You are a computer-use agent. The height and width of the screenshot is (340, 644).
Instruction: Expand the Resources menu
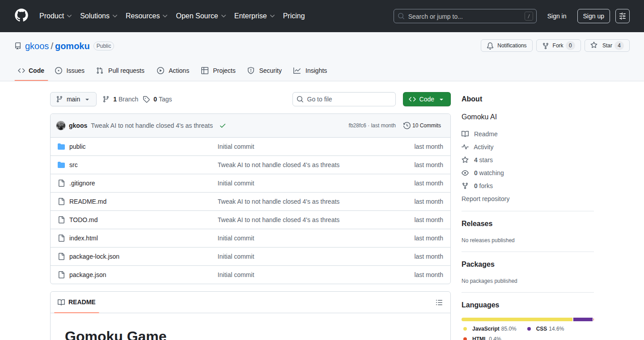147,16
